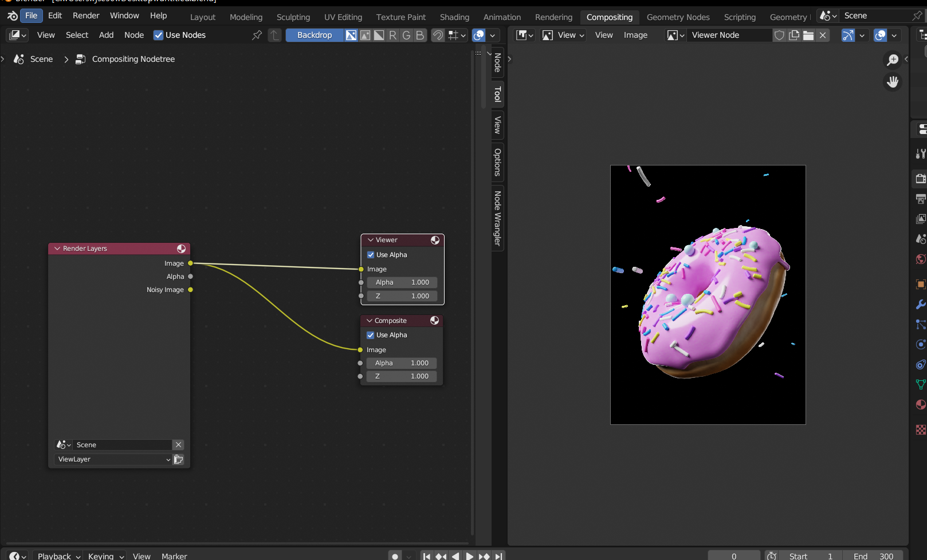Show the Blue backdrop channel
Viewport: 927px width, 560px height.
420,35
